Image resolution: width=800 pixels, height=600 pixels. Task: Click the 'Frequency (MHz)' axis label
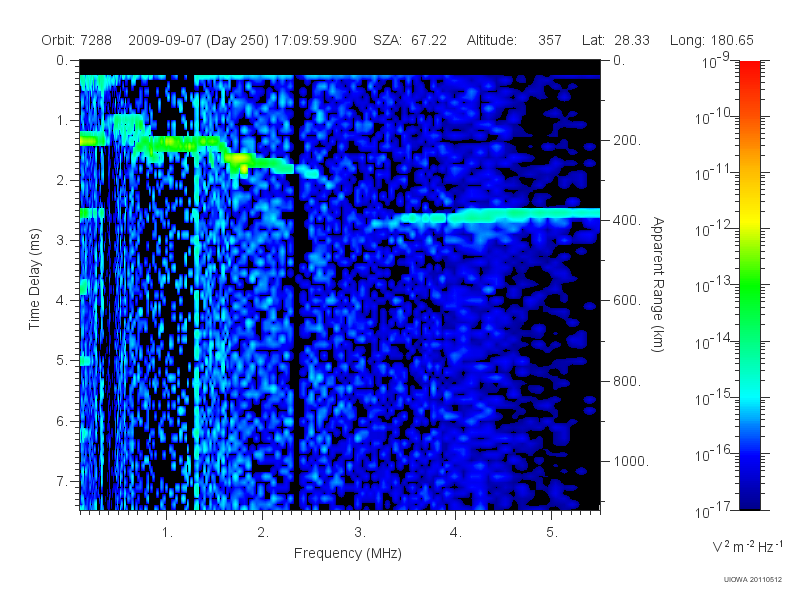click(x=347, y=553)
